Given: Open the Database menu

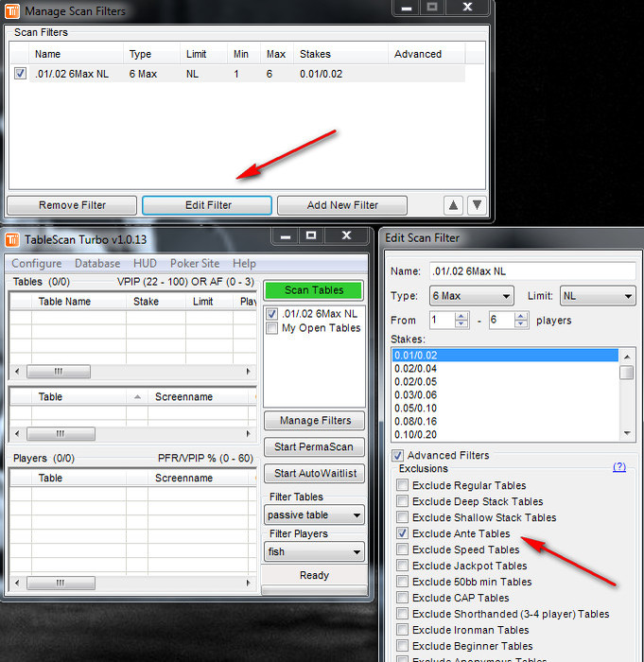Looking at the screenshot, I should [x=97, y=264].
